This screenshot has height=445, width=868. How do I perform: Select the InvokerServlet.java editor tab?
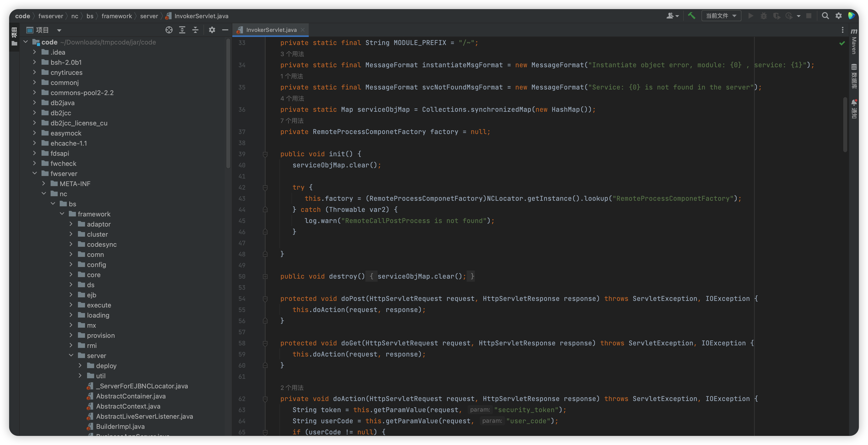(x=271, y=30)
